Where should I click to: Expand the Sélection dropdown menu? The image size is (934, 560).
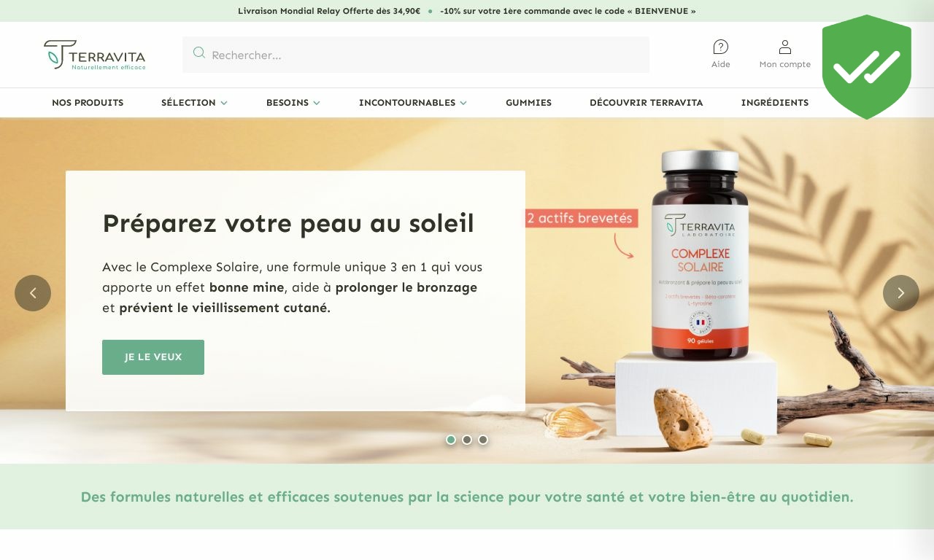(x=194, y=103)
